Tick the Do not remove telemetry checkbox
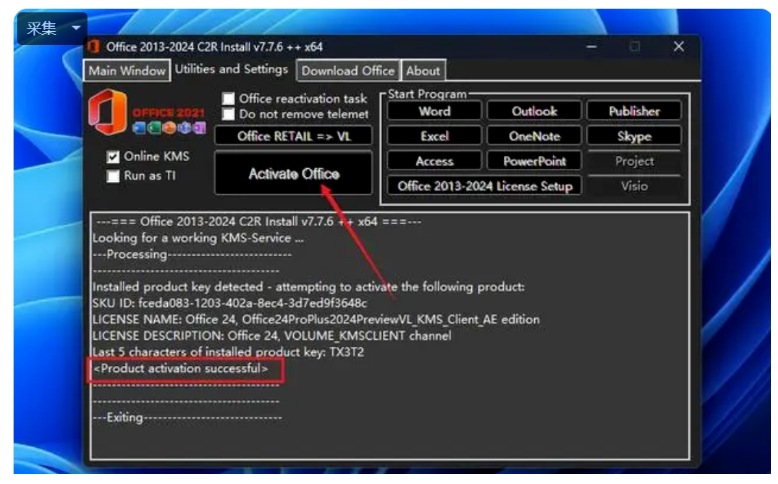778x484 pixels. [228, 114]
